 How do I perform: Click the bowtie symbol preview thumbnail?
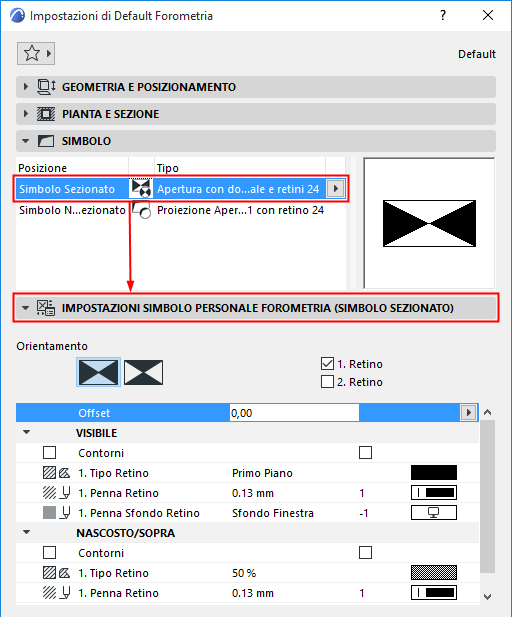429,224
